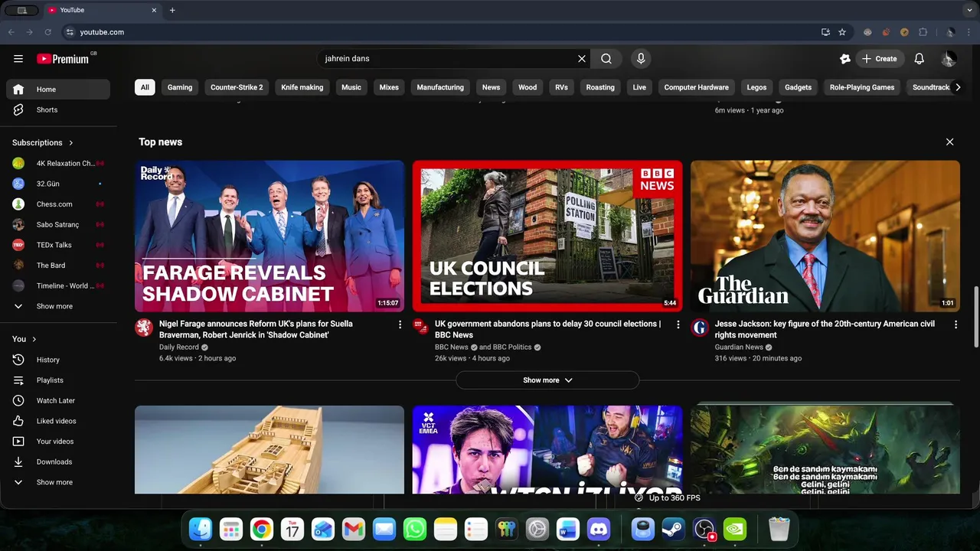Select the Knife making filter chip
Screen dimensions: 980x551
click(x=302, y=87)
